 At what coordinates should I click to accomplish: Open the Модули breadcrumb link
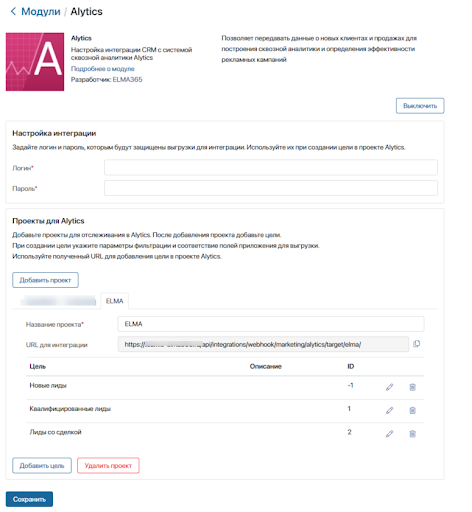pyautogui.click(x=41, y=12)
